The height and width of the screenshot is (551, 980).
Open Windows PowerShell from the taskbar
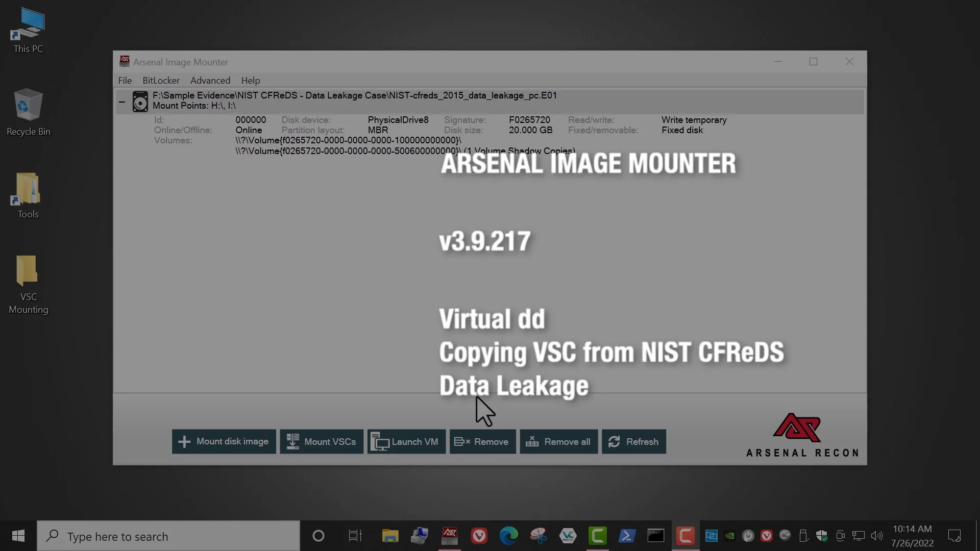tap(627, 536)
